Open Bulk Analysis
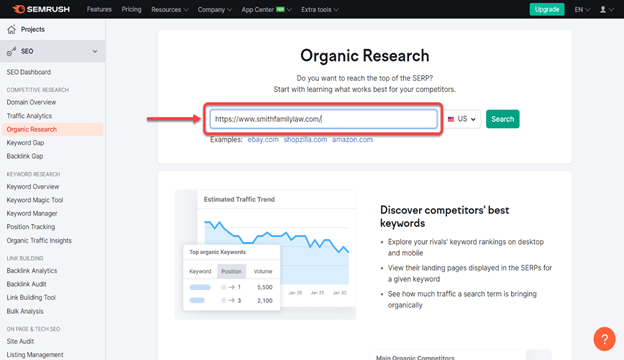The height and width of the screenshot is (360, 624). pyautogui.click(x=25, y=311)
